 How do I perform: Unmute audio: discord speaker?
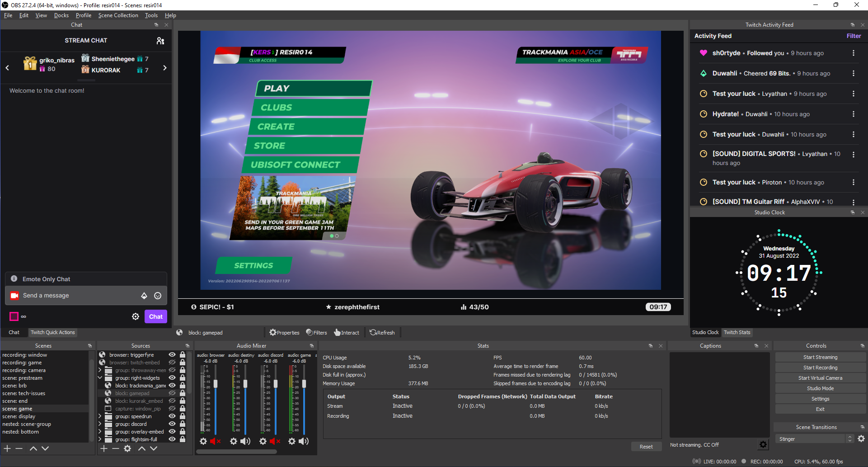click(275, 441)
